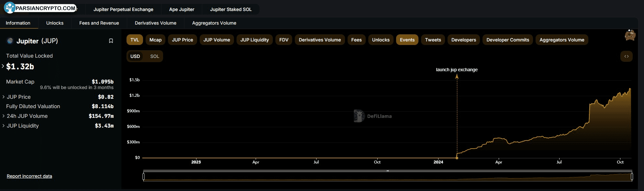Select Jupiter Perpetual Exchange protocol tab
Screen dimensions: 644x191
(123, 9)
